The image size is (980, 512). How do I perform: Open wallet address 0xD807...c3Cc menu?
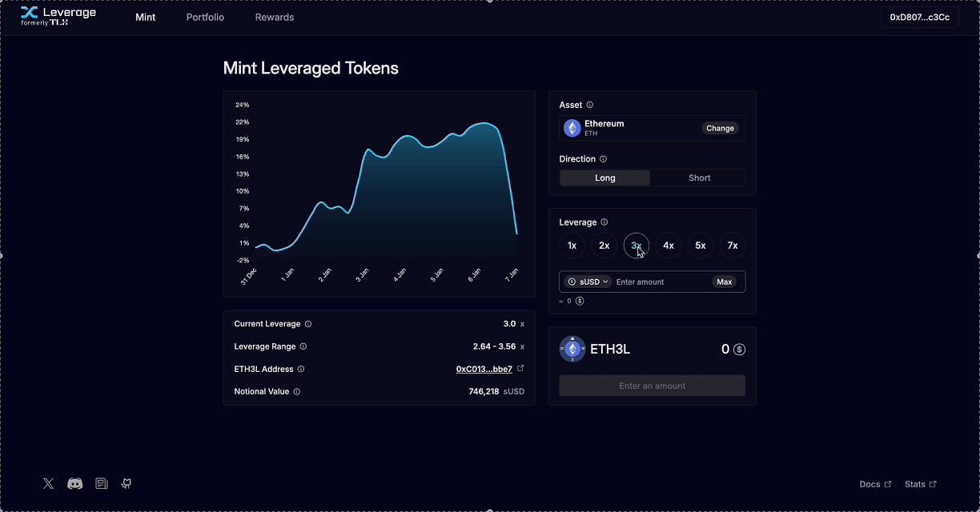click(x=920, y=18)
